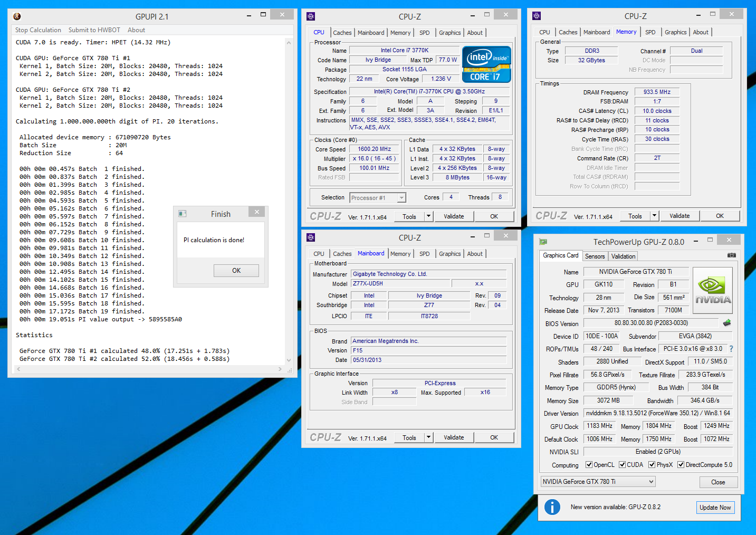Open SPD tab in CPU-Z Memory window

(650, 32)
